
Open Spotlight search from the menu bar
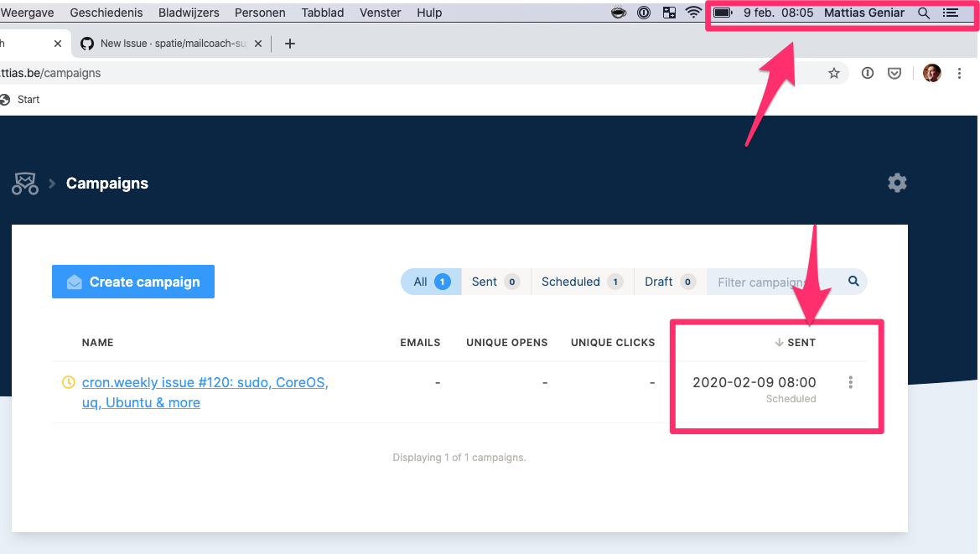coord(923,13)
